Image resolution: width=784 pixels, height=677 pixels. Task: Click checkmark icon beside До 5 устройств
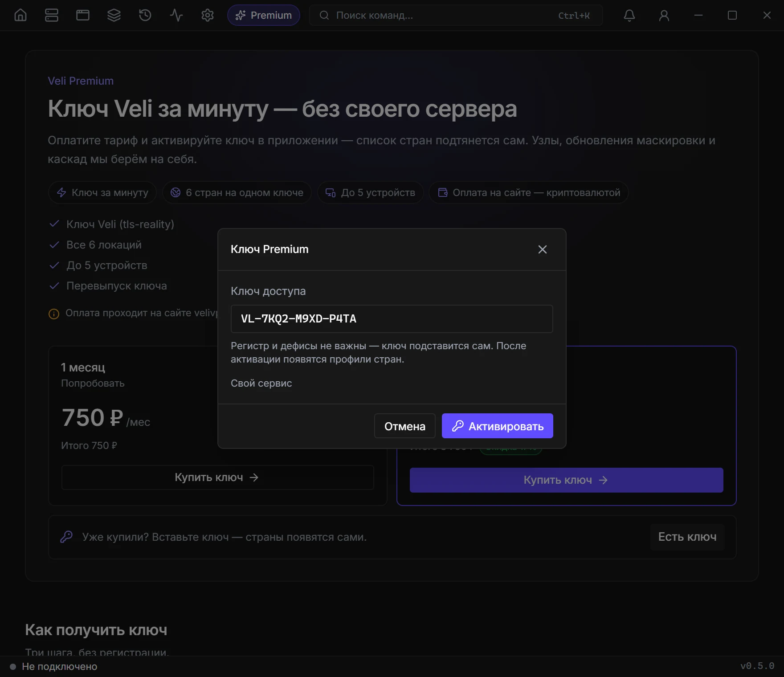click(x=54, y=265)
